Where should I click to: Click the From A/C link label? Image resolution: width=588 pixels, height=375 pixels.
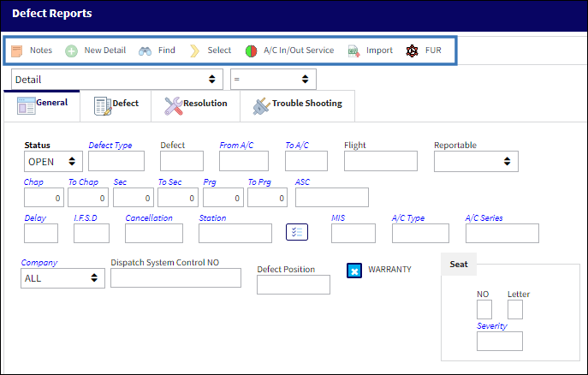[236, 146]
